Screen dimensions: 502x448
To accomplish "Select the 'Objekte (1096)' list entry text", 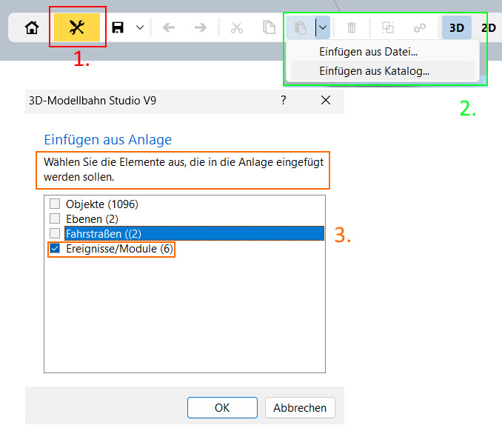I will (102, 204).
